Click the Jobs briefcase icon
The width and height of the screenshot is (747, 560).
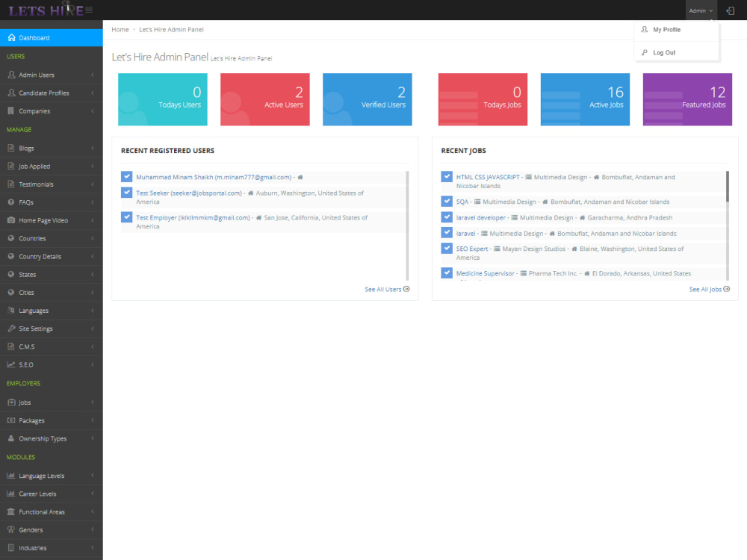click(x=11, y=402)
